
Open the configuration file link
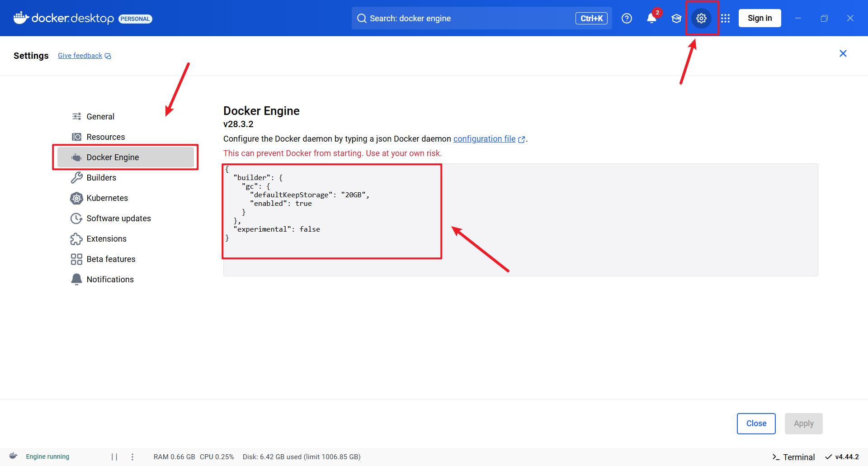coord(484,139)
